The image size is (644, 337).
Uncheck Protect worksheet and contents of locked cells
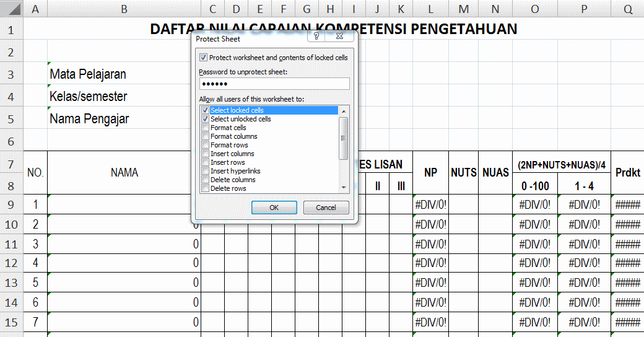203,58
